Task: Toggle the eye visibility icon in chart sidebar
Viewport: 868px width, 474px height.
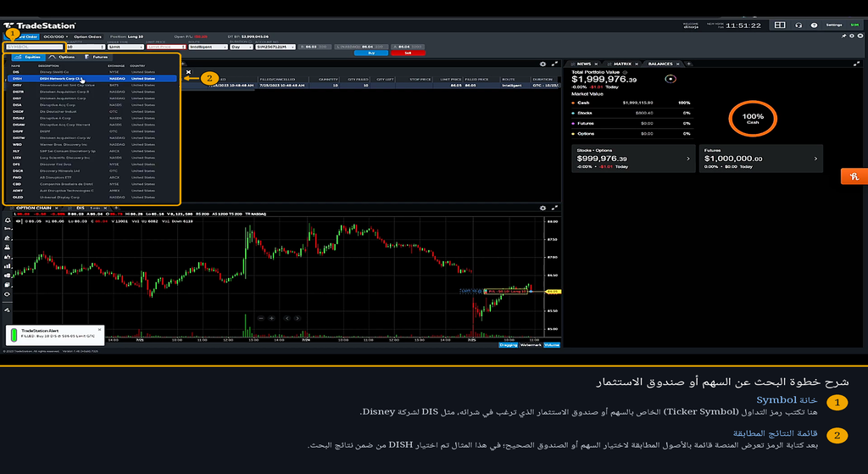Action: (7, 294)
